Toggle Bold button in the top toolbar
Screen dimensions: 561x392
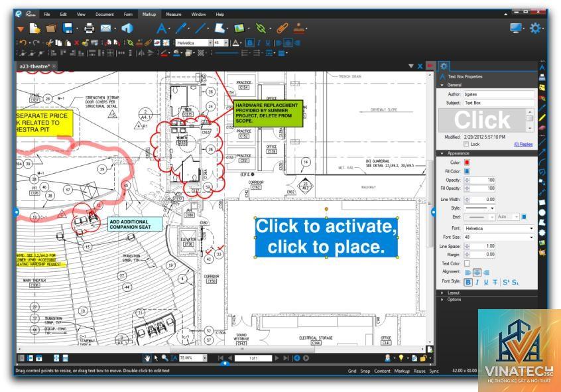tap(250, 43)
